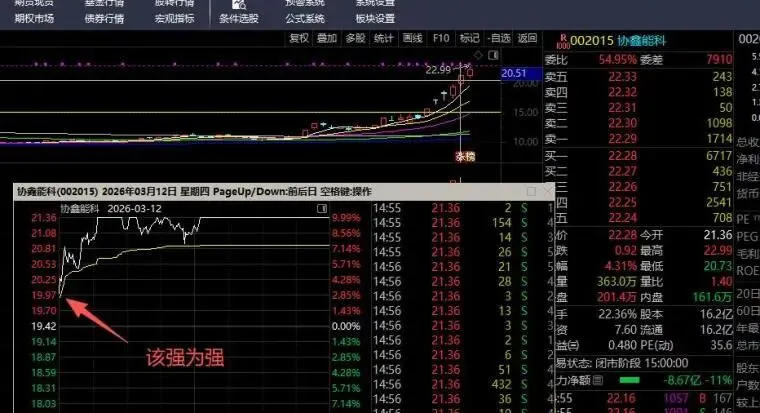Click the 最低 value 20.73
This screenshot has height=413, width=760.
(717, 266)
